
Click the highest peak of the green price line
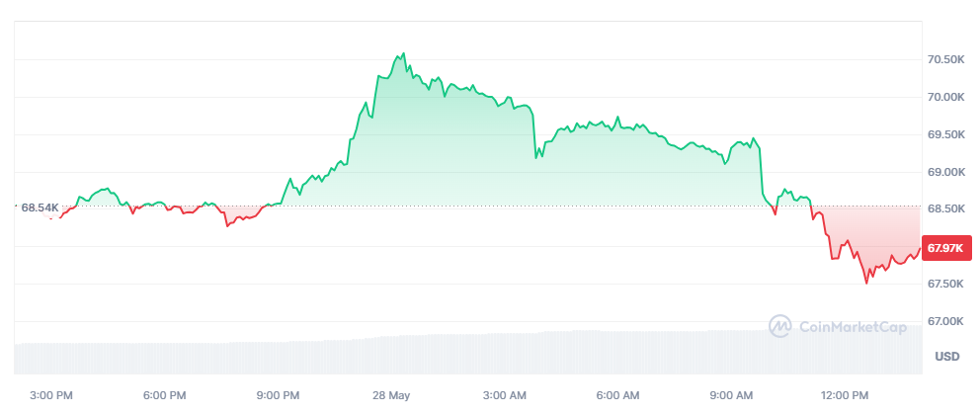click(x=403, y=52)
